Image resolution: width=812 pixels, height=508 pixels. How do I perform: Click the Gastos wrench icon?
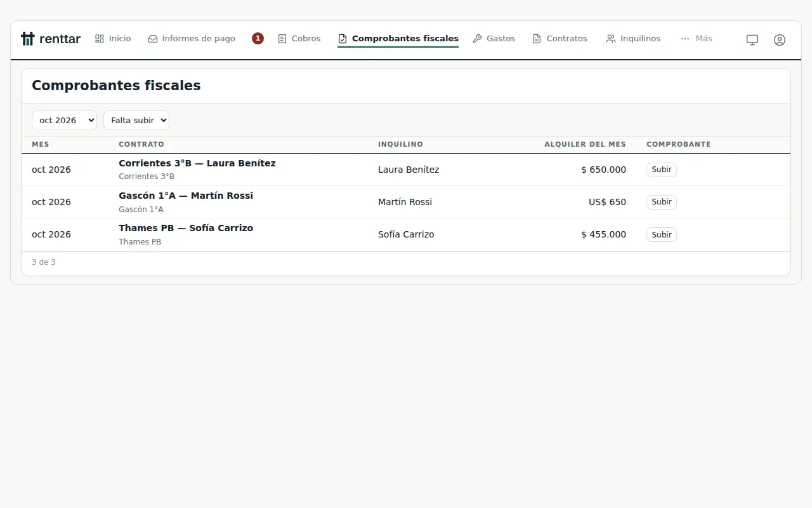coord(478,39)
